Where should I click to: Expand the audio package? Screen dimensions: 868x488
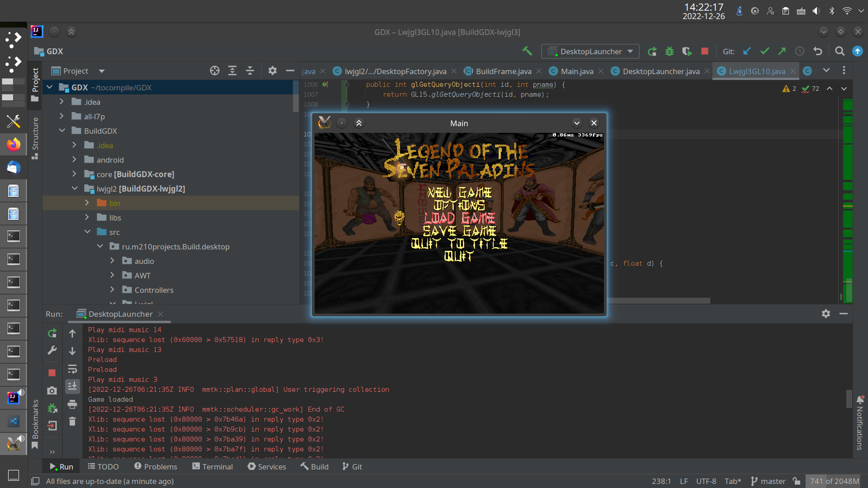(113, 261)
